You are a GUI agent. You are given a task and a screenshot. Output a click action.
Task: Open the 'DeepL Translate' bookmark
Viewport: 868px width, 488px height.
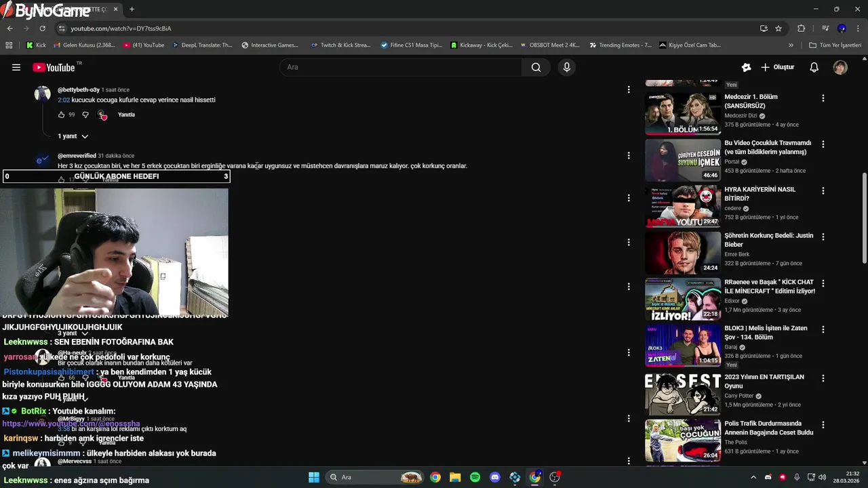click(202, 45)
